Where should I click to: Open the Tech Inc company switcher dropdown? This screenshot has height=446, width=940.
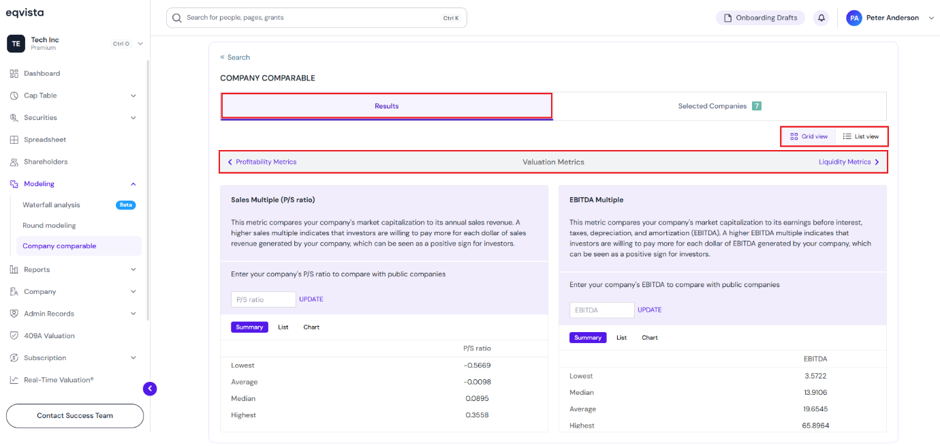click(x=140, y=44)
